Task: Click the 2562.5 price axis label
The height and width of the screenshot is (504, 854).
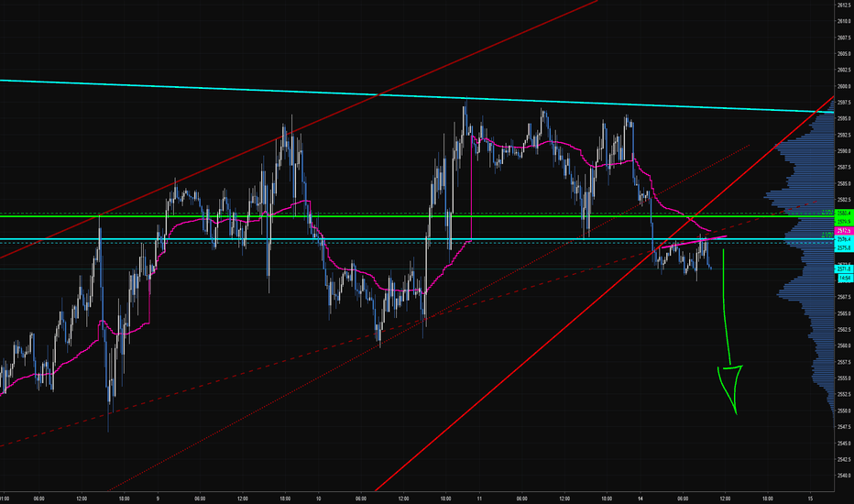Action: point(844,329)
